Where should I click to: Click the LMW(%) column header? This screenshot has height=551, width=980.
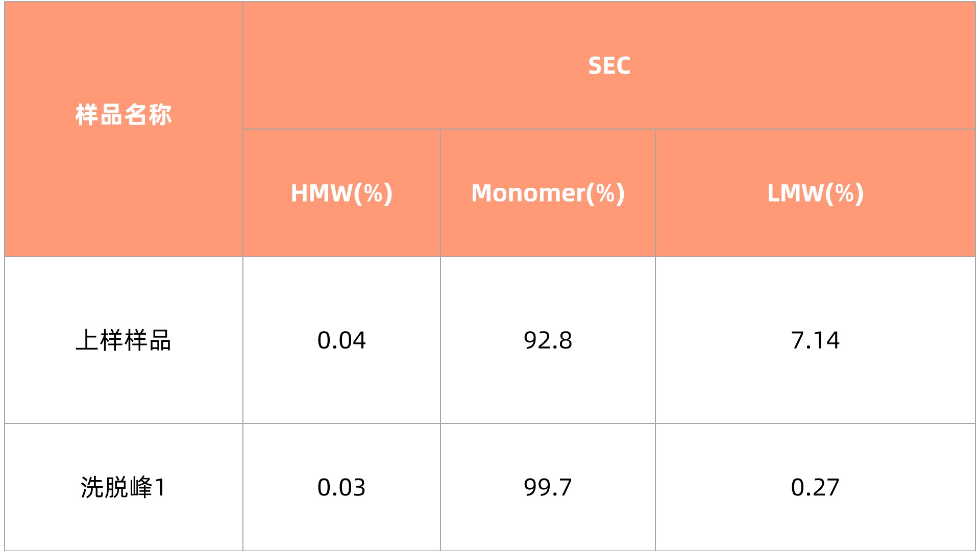(x=815, y=193)
